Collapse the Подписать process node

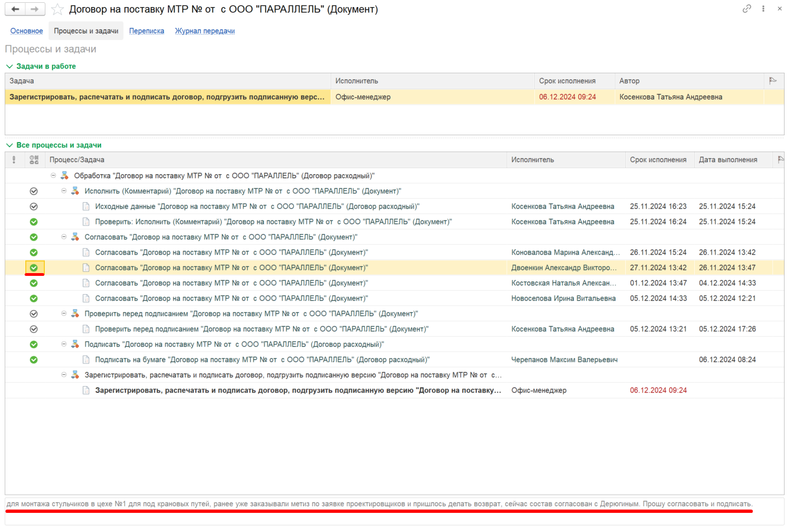pos(64,344)
